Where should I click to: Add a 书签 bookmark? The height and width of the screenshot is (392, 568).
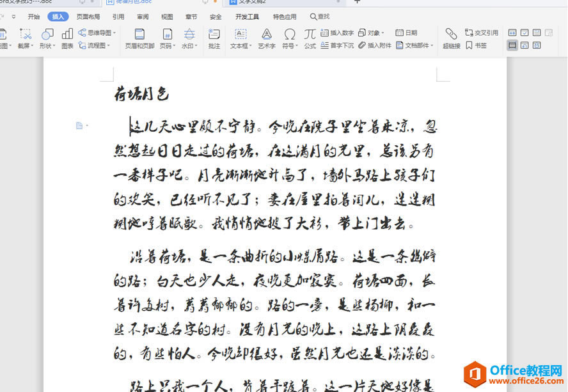click(x=476, y=45)
